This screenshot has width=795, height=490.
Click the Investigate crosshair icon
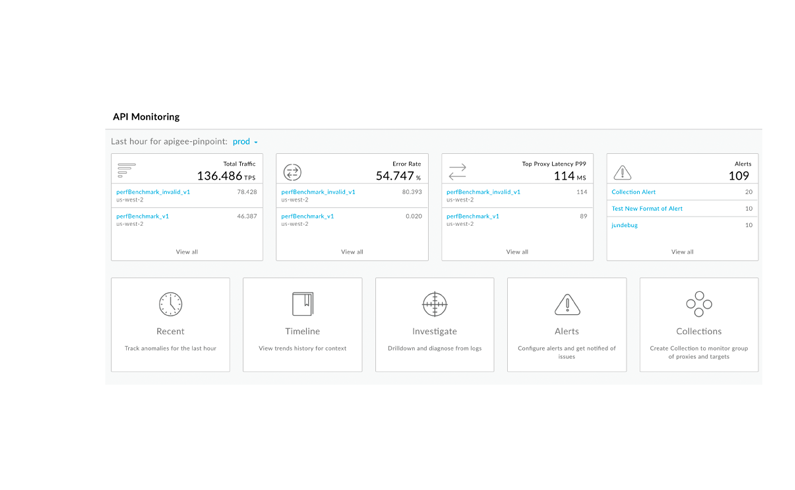435,304
